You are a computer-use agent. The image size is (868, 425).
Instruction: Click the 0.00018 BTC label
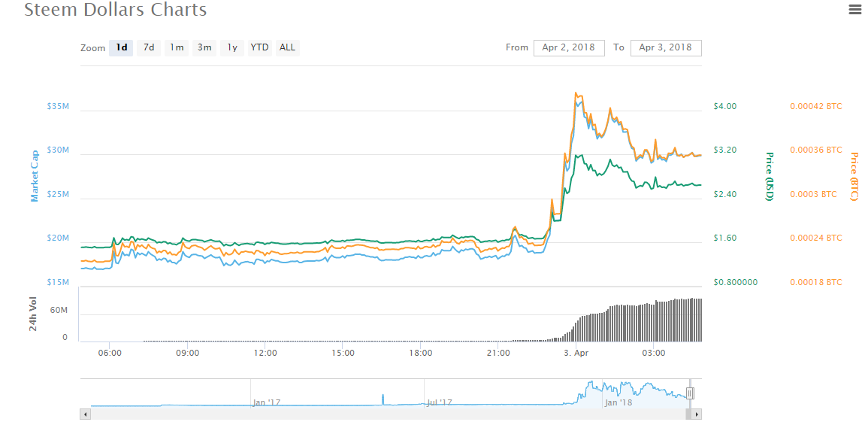click(x=815, y=283)
